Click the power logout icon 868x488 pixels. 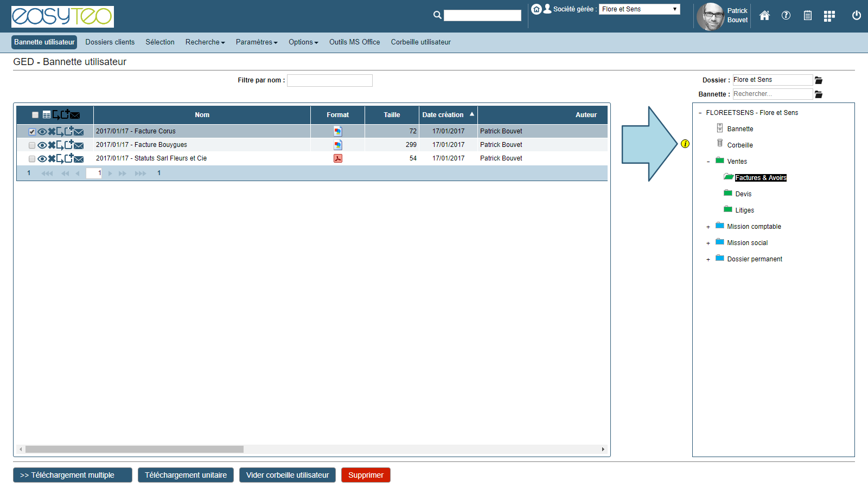(x=856, y=16)
